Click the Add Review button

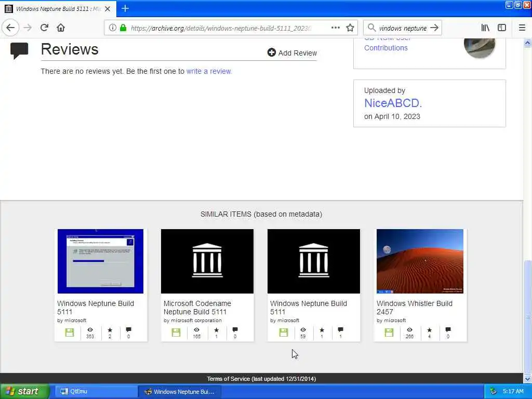292,52
